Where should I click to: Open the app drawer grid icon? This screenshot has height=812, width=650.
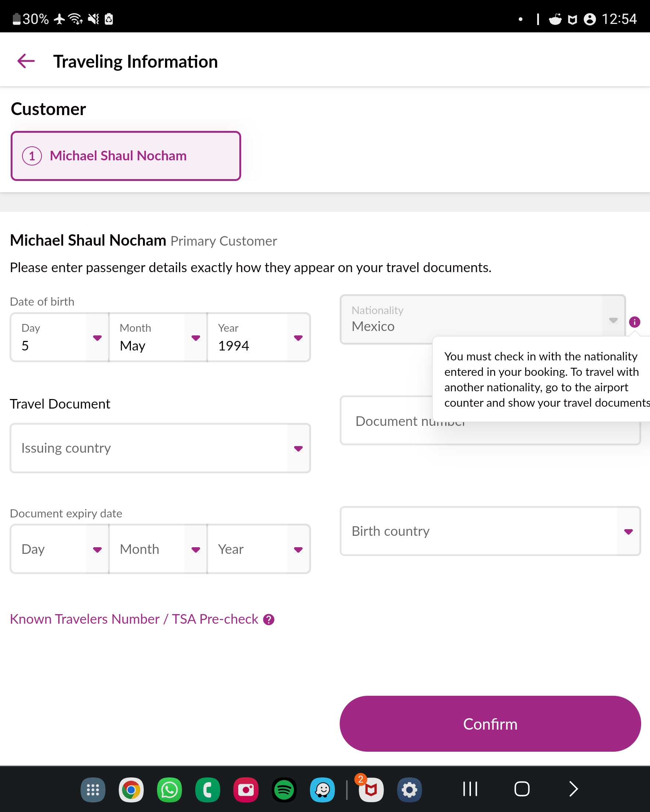pyautogui.click(x=93, y=790)
